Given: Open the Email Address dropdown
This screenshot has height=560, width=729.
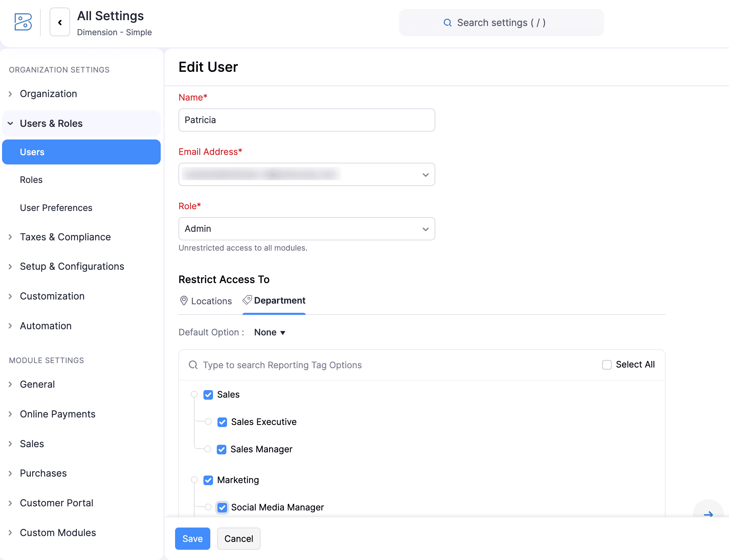Looking at the screenshot, I should 425,174.
